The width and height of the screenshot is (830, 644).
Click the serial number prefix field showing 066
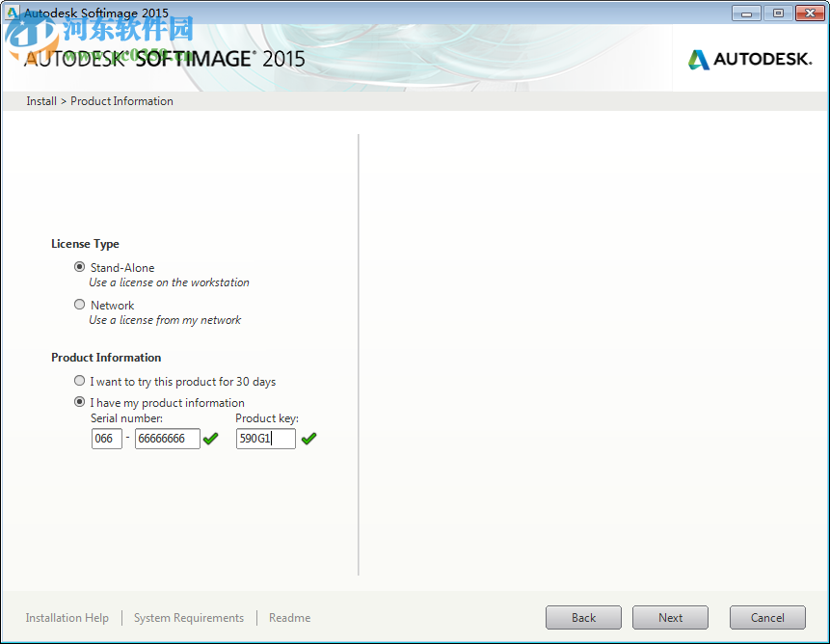point(106,438)
